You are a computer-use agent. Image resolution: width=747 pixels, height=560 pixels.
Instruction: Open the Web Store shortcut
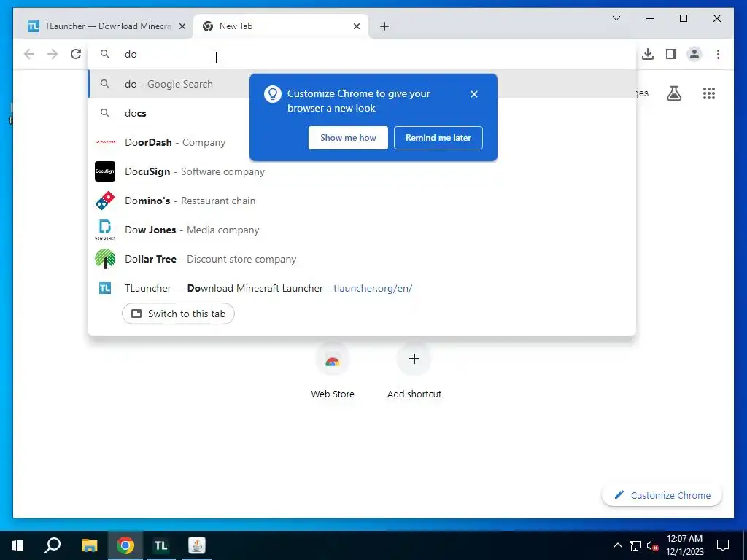coord(333,371)
